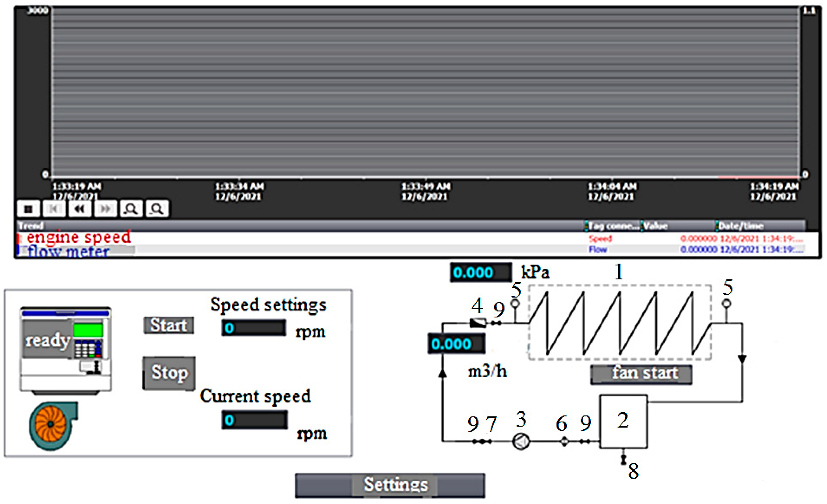Click the Speed settings rpm input field
The height and width of the screenshot is (504, 827).
(x=254, y=328)
